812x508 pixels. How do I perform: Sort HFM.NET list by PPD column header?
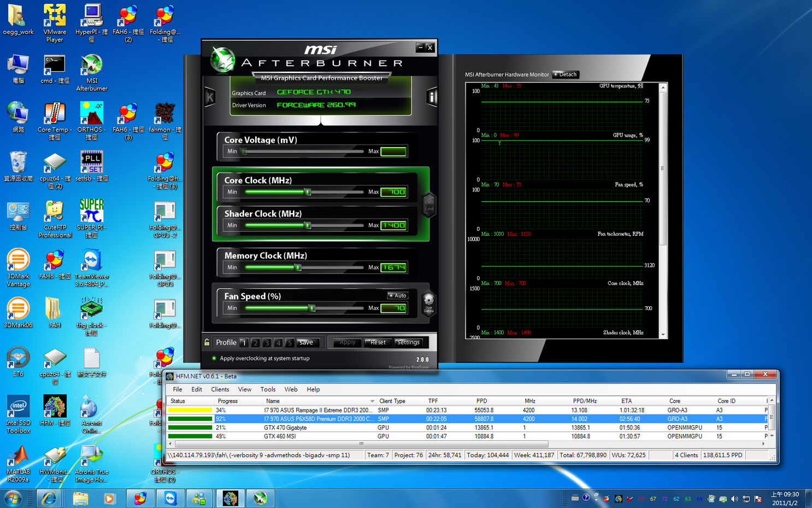(496, 401)
